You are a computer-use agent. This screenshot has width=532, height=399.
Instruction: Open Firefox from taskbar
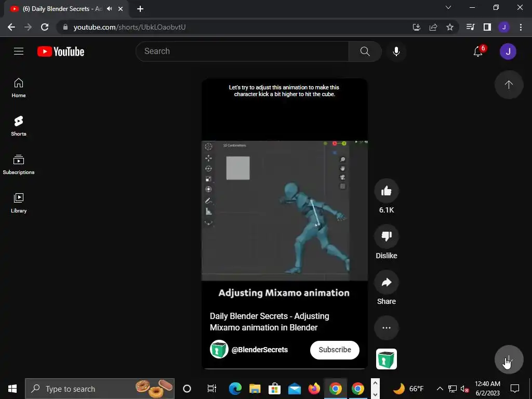point(314,389)
